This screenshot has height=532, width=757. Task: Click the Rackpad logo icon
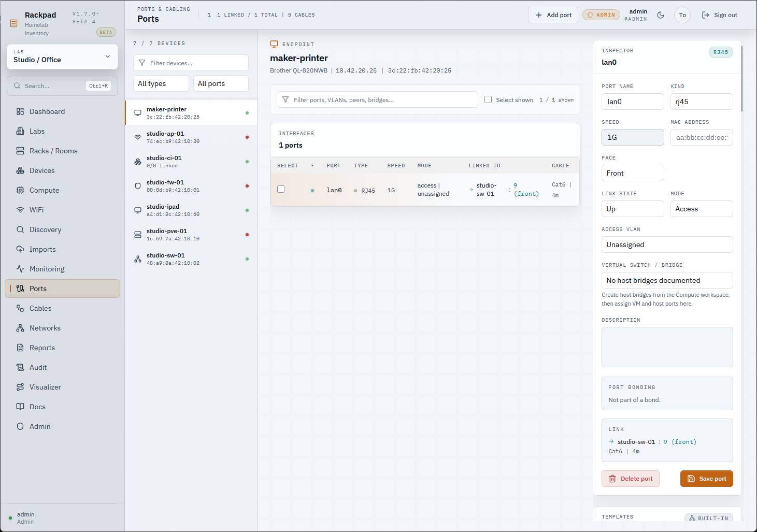click(x=14, y=23)
